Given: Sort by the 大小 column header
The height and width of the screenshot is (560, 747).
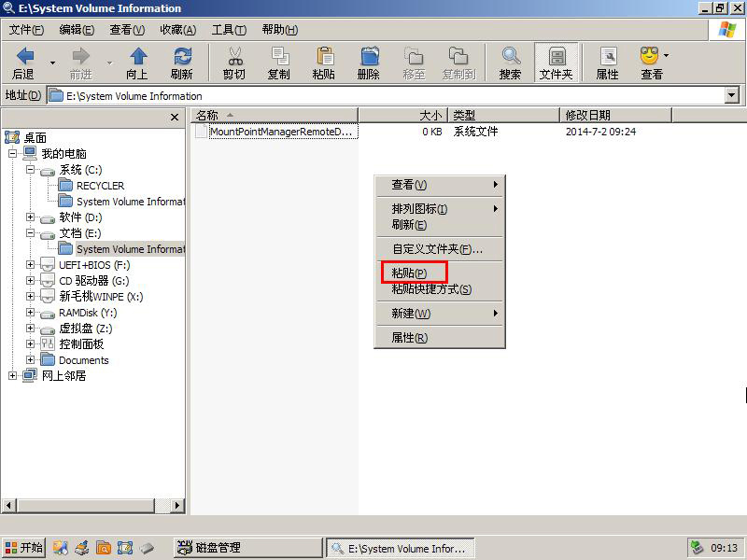Looking at the screenshot, I should tap(402, 115).
